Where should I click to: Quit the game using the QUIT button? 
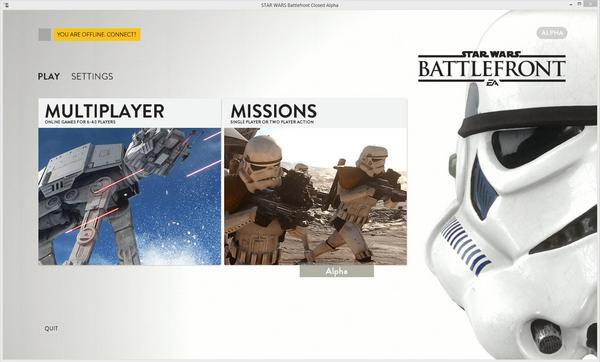click(51, 328)
